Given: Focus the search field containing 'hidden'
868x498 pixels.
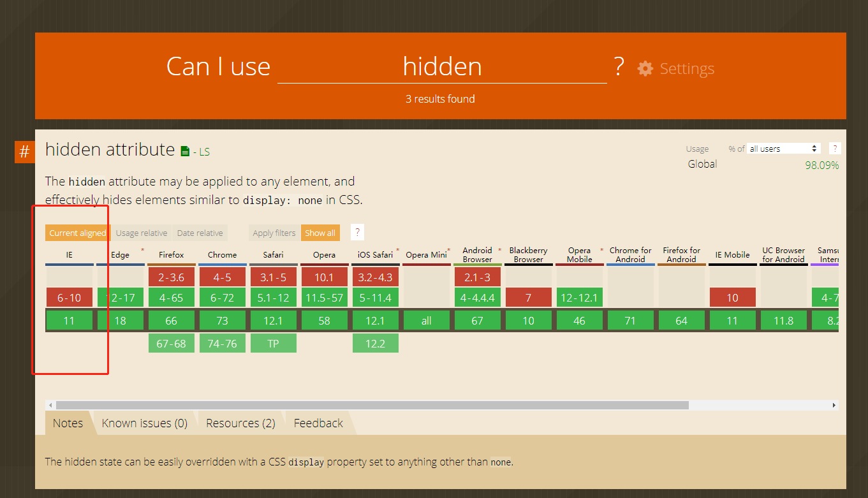Looking at the screenshot, I should tap(442, 66).
